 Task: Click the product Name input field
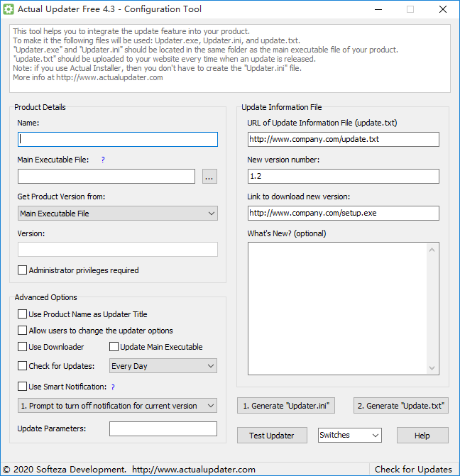pyautogui.click(x=117, y=140)
